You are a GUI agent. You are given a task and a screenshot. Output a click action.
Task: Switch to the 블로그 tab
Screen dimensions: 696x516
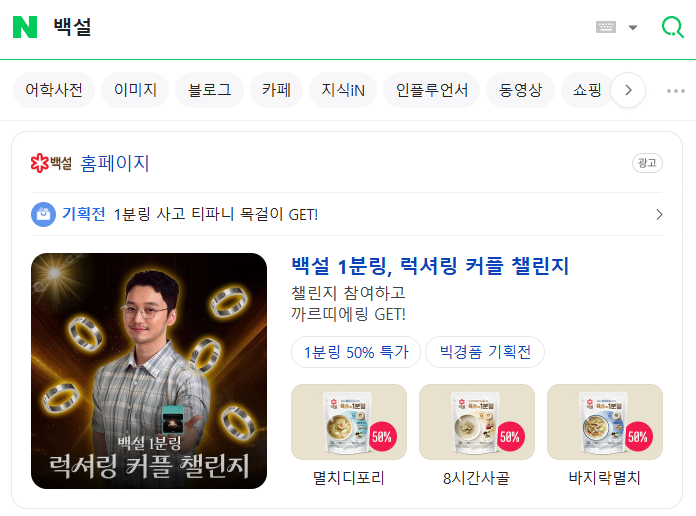click(210, 90)
